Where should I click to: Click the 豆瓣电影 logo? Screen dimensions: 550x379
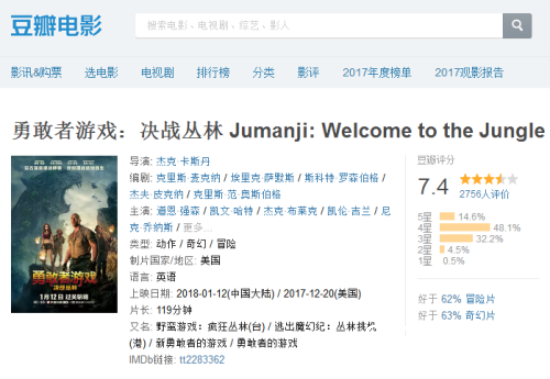tap(56, 25)
